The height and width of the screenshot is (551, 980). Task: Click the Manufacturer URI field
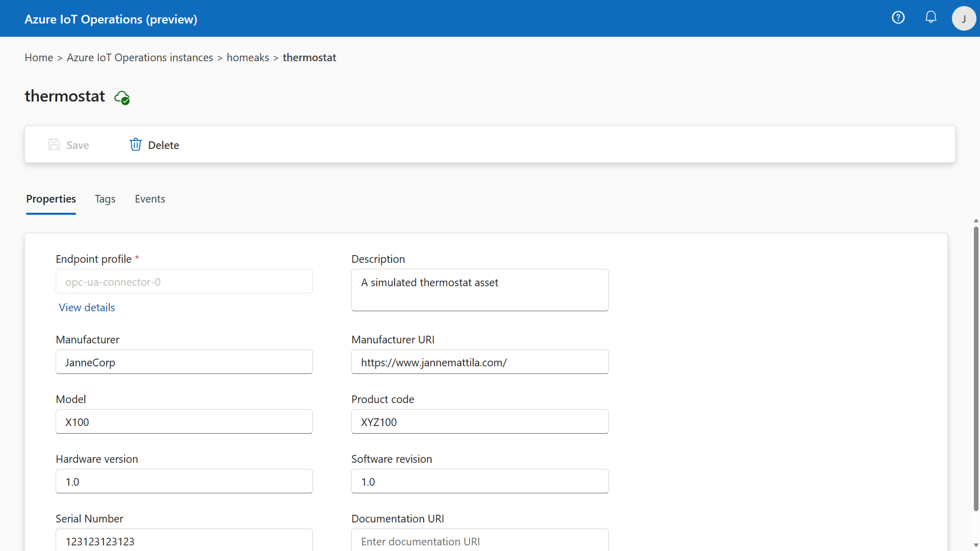480,362
